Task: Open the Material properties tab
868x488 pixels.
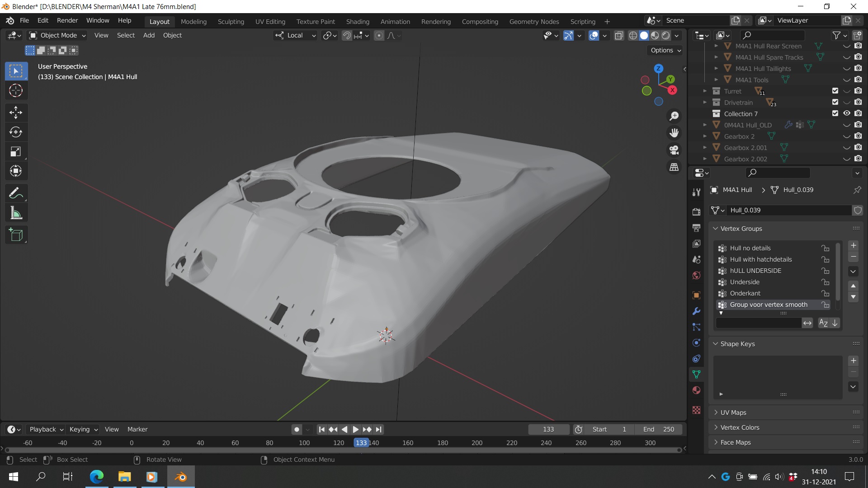Action: 696,390
